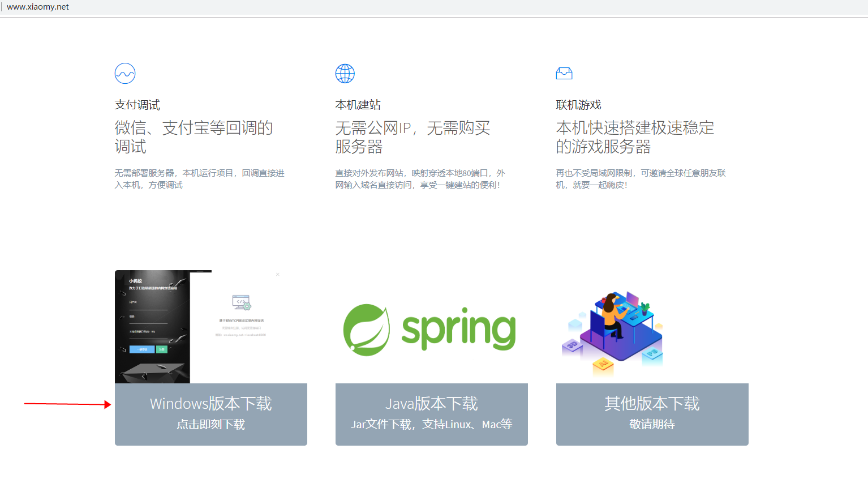Click the 微信、支付宝等回调的调试 headline
Screen dimensions: 868x500
pyautogui.click(x=194, y=137)
